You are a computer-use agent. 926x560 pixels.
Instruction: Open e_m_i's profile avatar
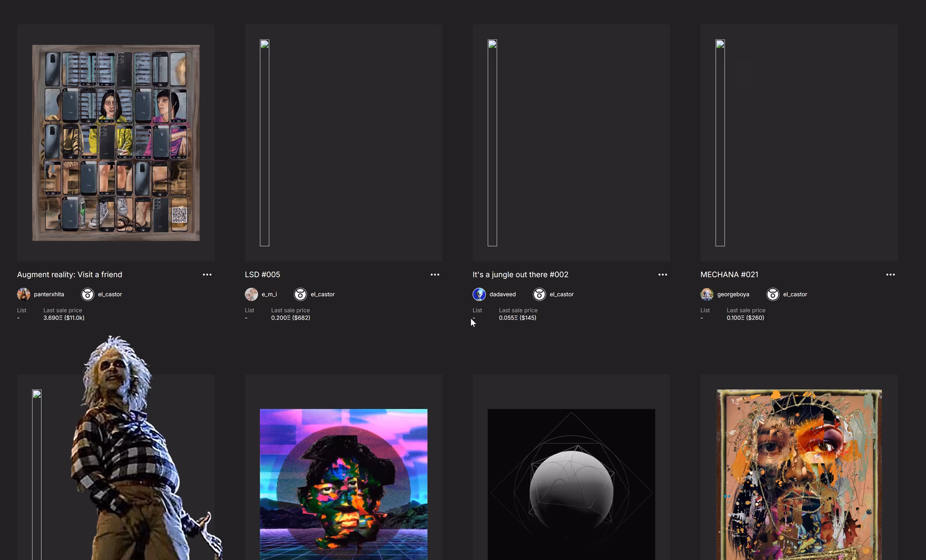[x=251, y=294]
